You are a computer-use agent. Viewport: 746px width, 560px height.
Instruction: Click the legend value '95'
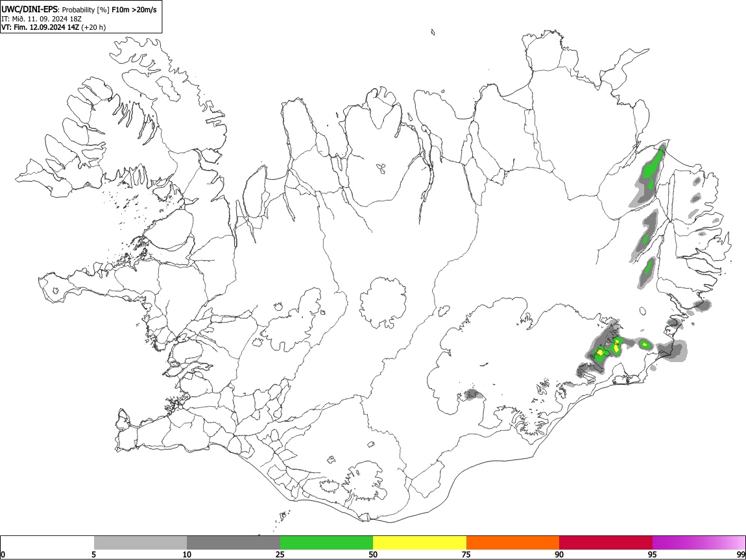point(653,554)
